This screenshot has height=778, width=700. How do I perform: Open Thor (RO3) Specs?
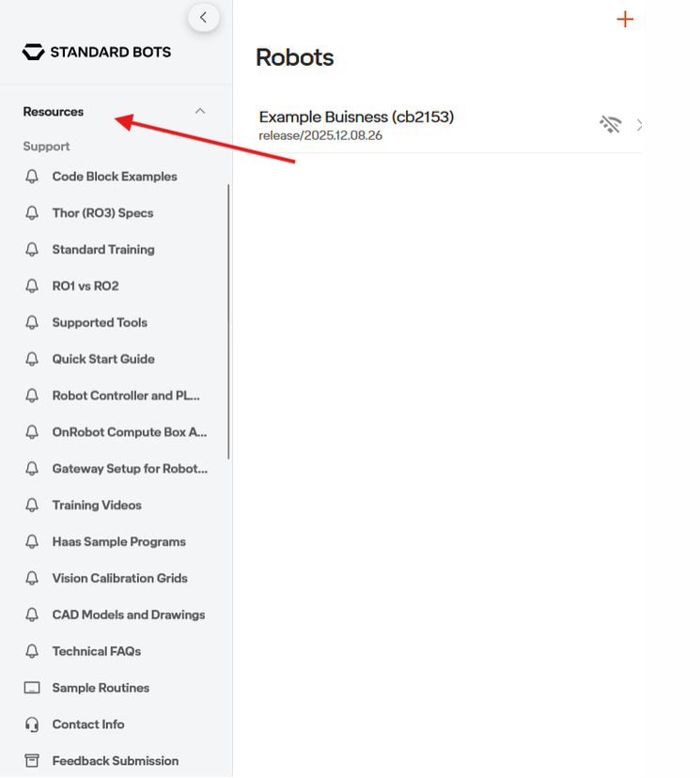(x=102, y=213)
